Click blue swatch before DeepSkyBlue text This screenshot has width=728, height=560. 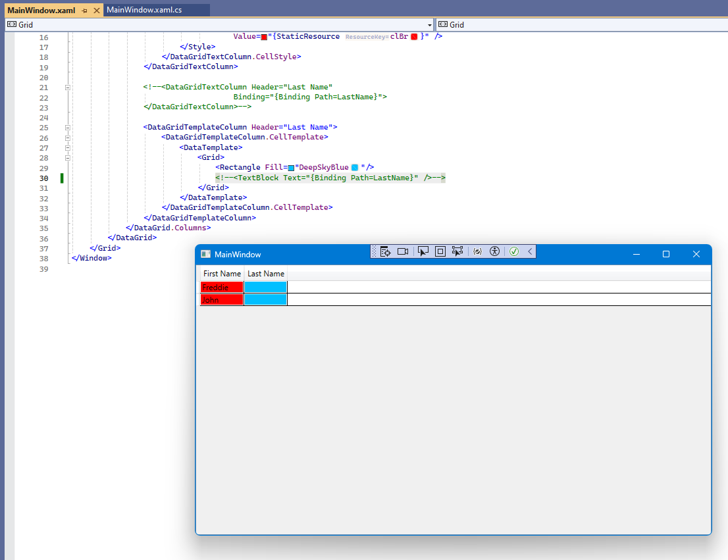pos(291,168)
